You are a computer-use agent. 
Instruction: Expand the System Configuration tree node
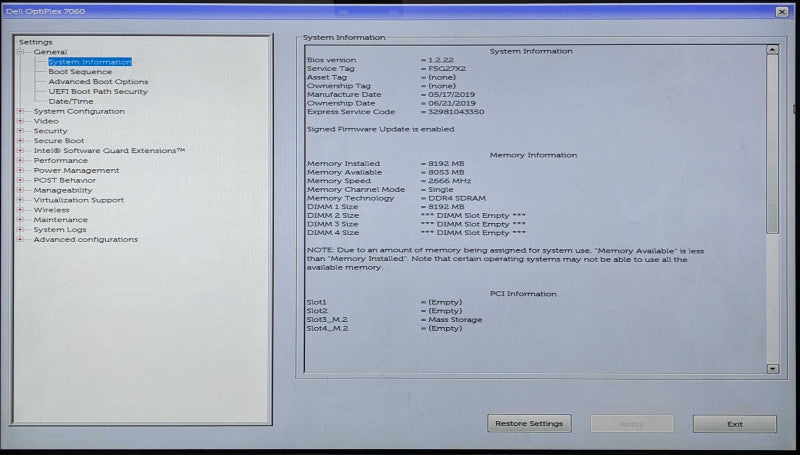click(x=20, y=111)
